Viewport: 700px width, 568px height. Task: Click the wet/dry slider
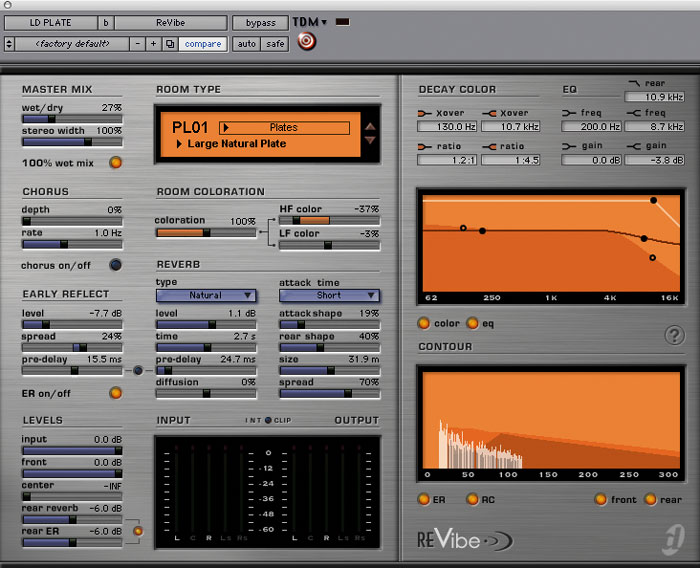click(72, 119)
